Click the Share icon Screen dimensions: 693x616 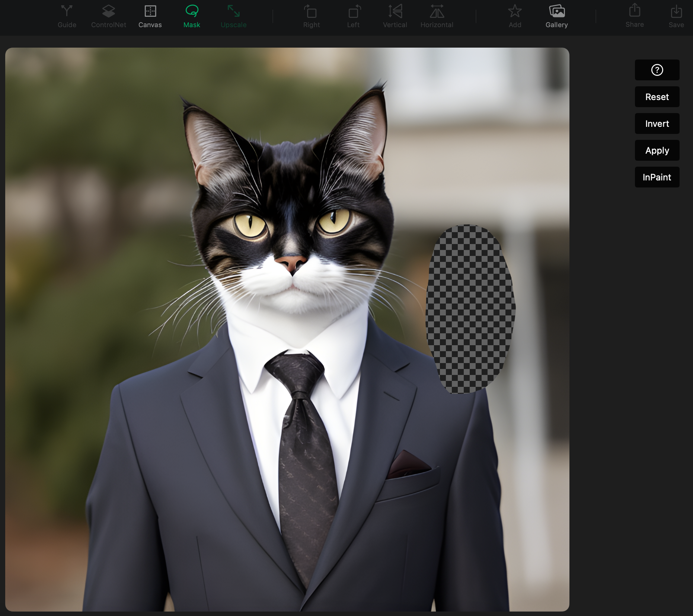[x=635, y=11]
